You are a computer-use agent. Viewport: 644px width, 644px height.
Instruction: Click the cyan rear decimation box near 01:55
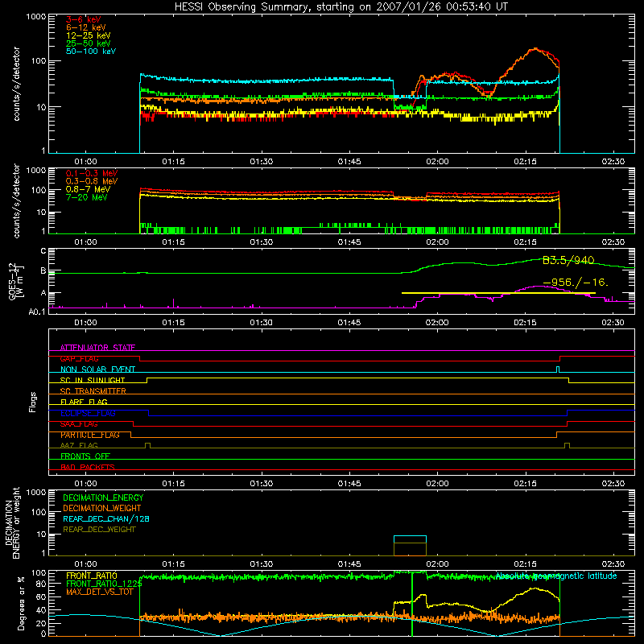click(x=410, y=539)
